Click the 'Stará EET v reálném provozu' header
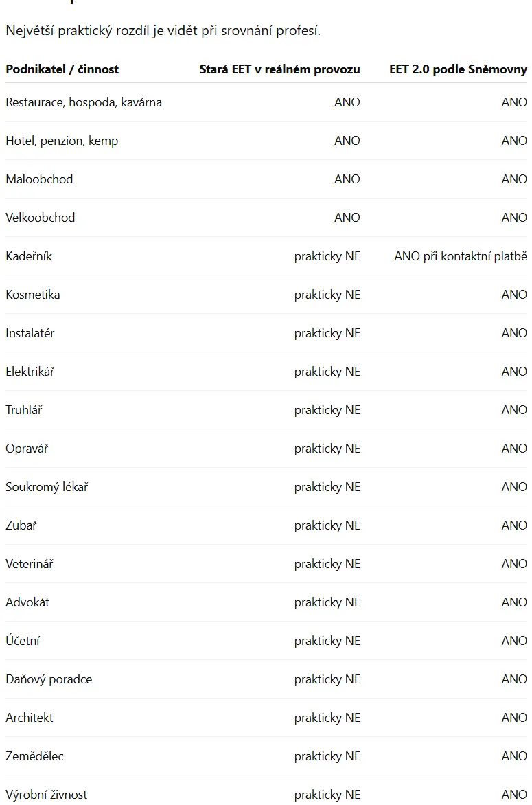 pyautogui.click(x=279, y=69)
